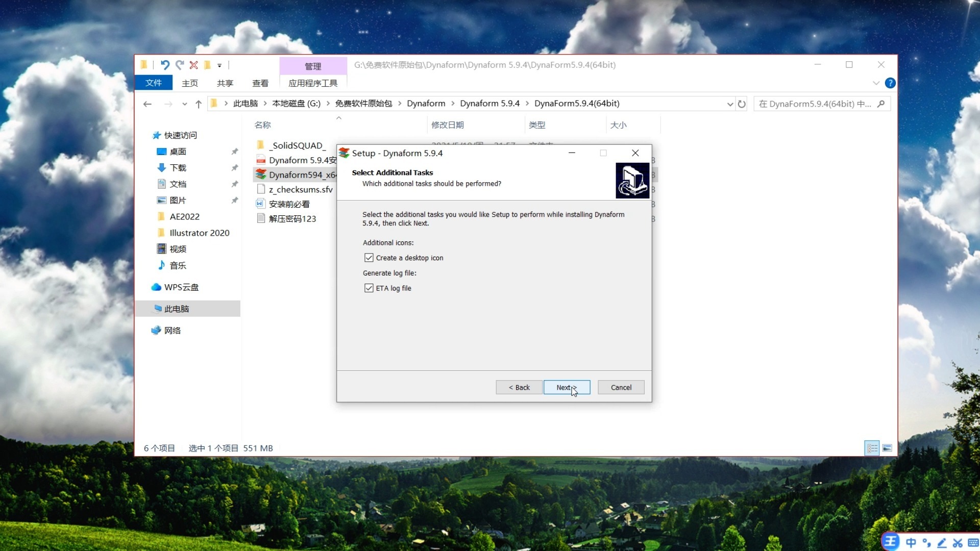Image resolution: width=980 pixels, height=551 pixels.
Task: Open 音乐 in the navigation pane
Action: coord(178,265)
